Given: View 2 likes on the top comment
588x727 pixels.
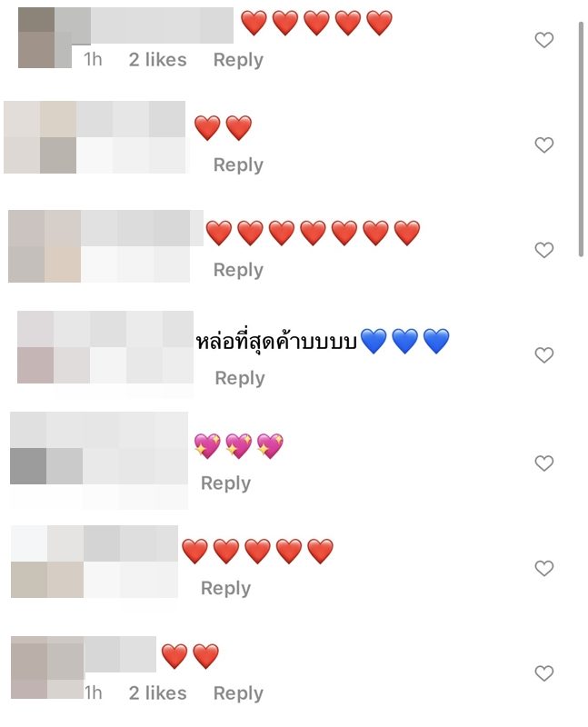Looking at the screenshot, I should click(157, 60).
